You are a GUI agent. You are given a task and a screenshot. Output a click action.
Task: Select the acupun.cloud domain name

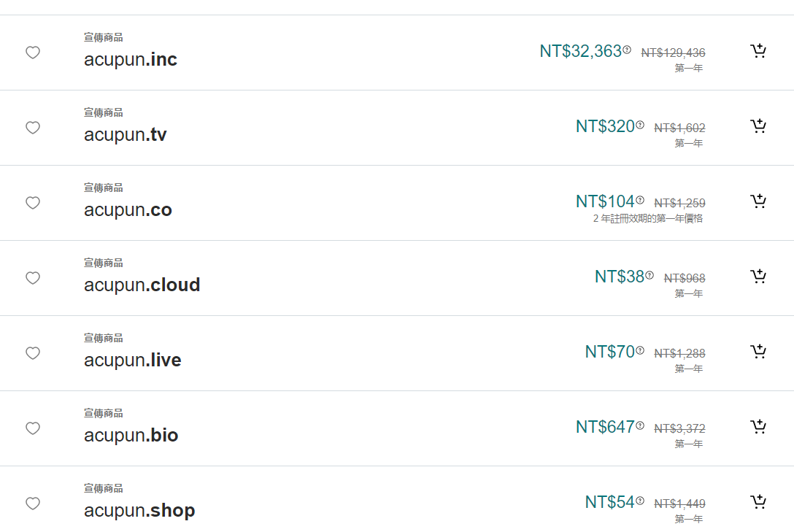point(142,285)
